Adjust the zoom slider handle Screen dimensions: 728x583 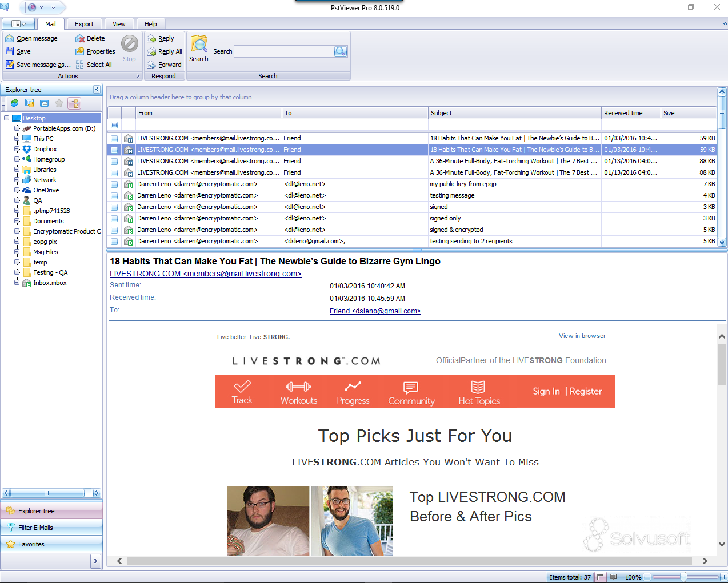click(x=683, y=577)
